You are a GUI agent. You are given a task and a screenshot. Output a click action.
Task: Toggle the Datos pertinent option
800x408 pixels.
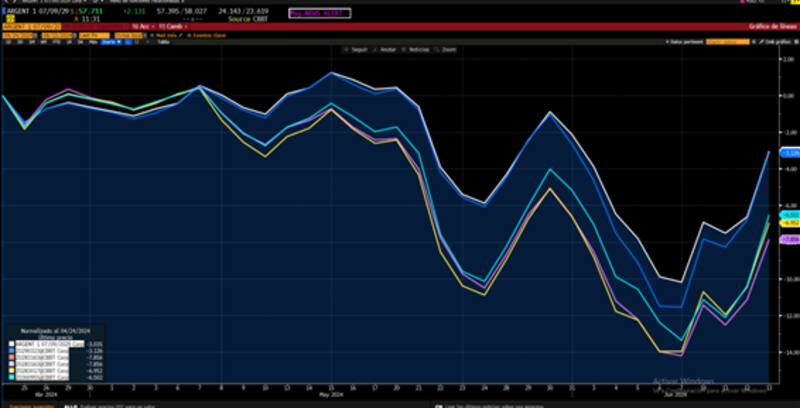(x=684, y=40)
